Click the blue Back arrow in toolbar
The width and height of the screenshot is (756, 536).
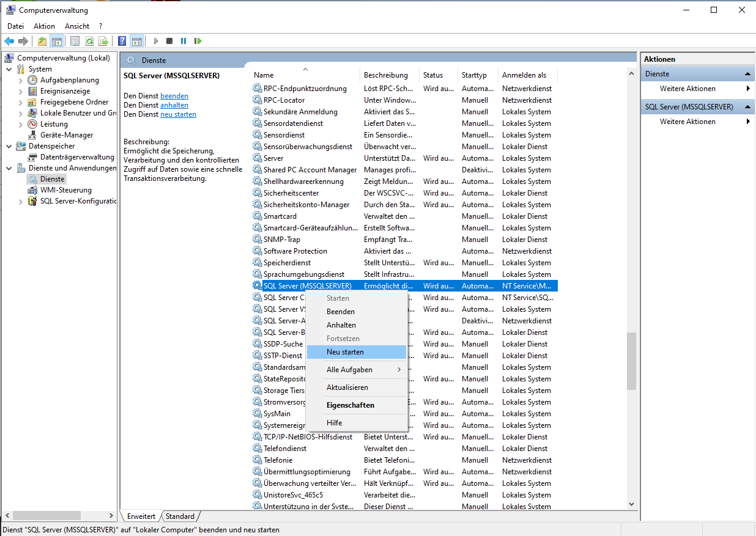(x=9, y=41)
